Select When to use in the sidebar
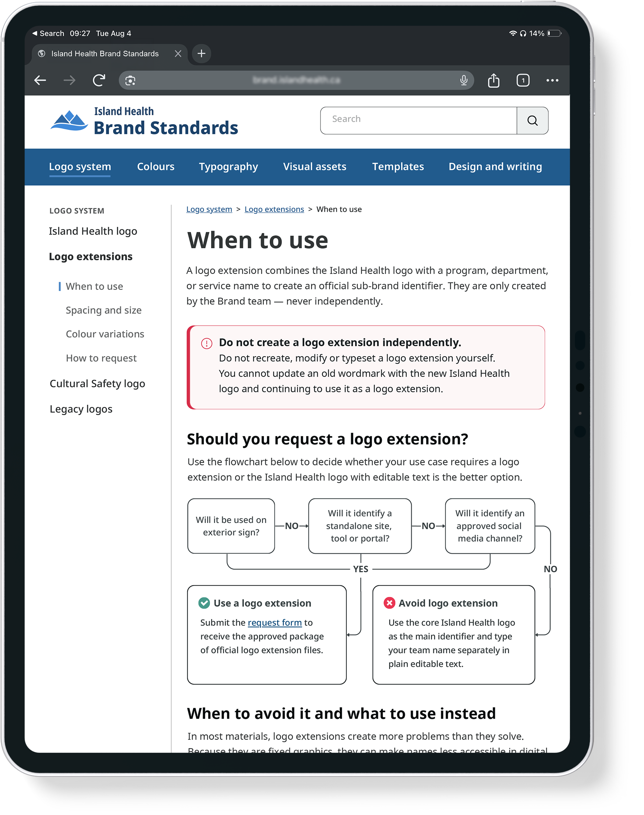Image resolution: width=644 pixels, height=815 pixels. click(x=94, y=287)
